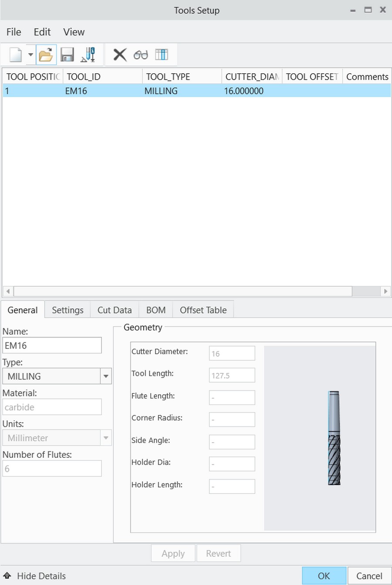Image resolution: width=392 pixels, height=585 pixels.
Task: Switch to the Offset Table tab
Action: click(203, 310)
